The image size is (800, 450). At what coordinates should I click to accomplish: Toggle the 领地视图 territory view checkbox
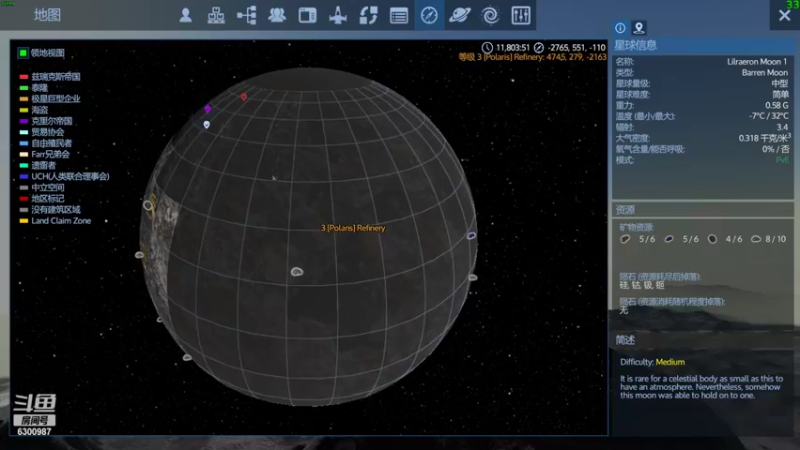coord(23,53)
